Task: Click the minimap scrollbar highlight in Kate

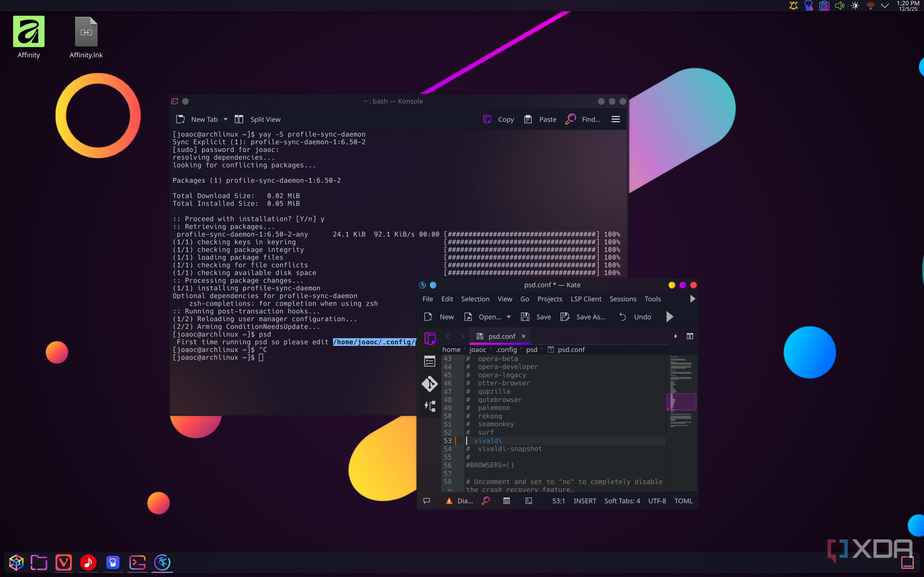Action: pos(681,401)
